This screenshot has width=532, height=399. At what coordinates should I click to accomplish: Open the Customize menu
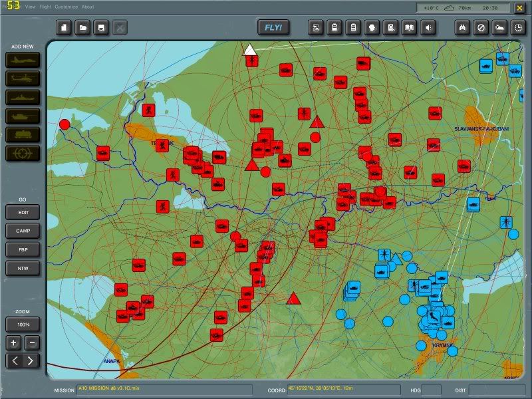click(66, 7)
